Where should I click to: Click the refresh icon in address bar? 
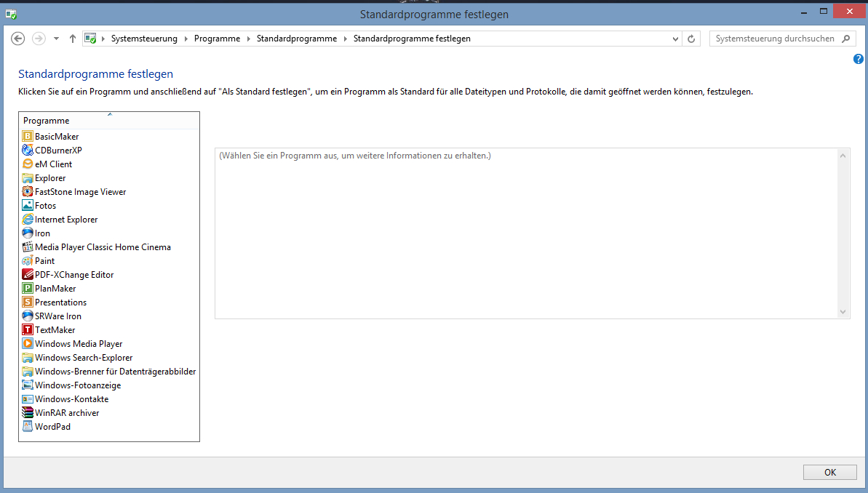pos(691,39)
